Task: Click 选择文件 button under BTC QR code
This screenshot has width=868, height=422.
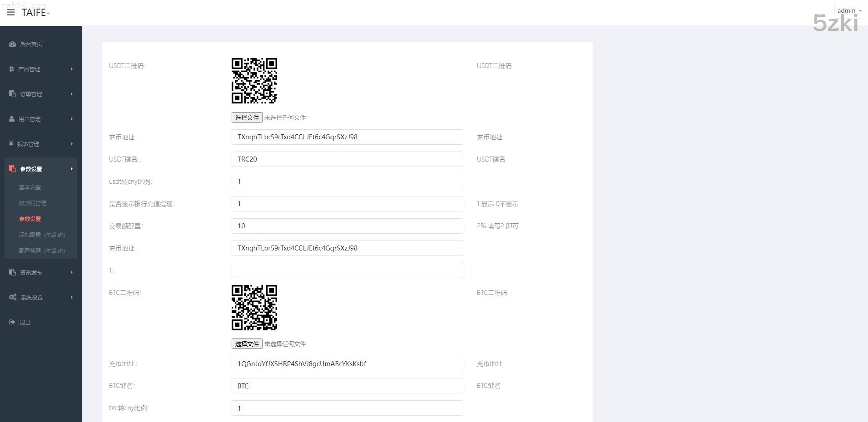Action: tap(247, 344)
